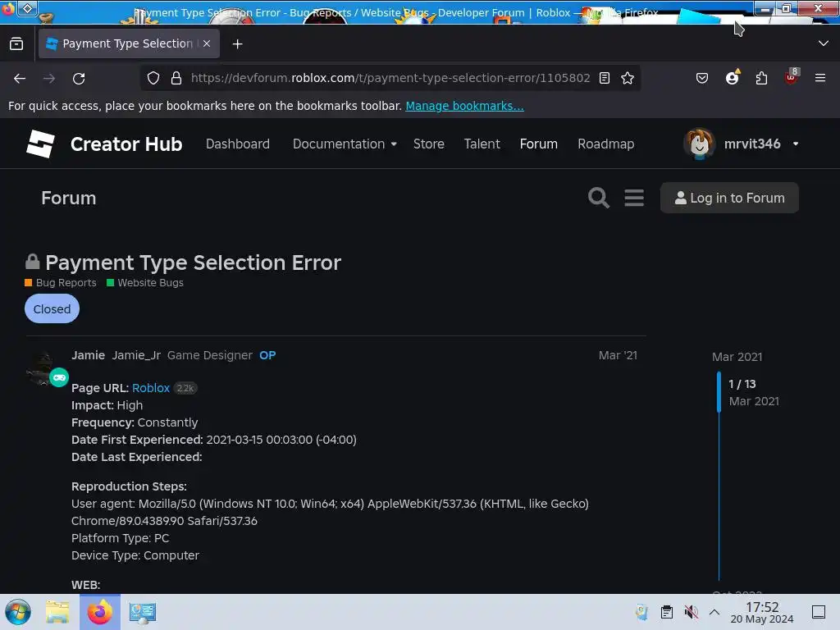Open forum search magnifier icon
Image resolution: width=840 pixels, height=630 pixels.
(598, 198)
